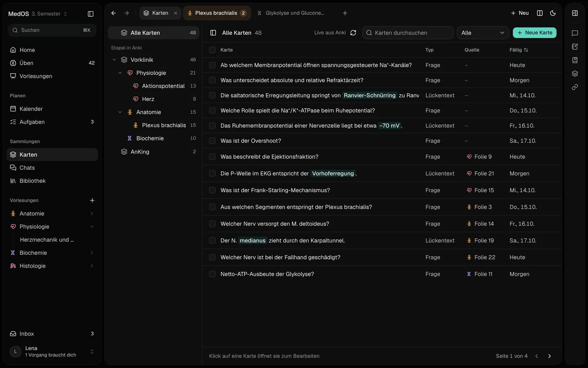Select card 'Was ist der Overshoot?' checkbox
The height and width of the screenshot is (368, 588).
(x=212, y=141)
